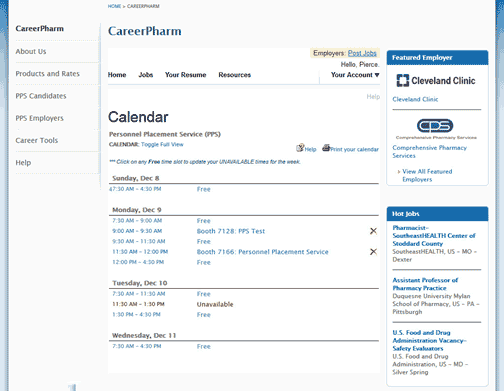
Task: Open Comprehensive Pharmacy Services text link
Action: pos(429,152)
